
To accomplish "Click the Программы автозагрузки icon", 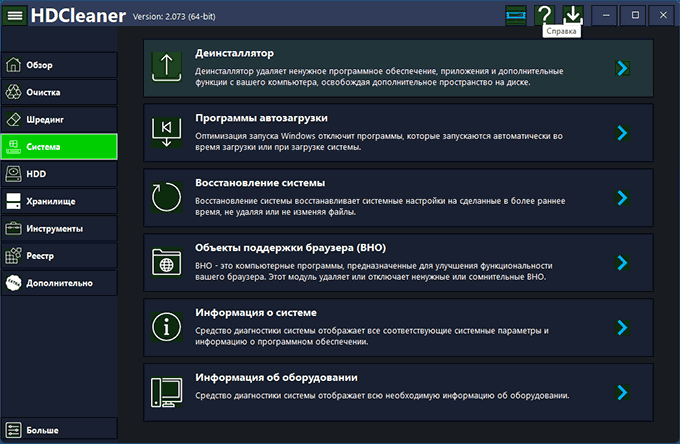I will [165, 132].
